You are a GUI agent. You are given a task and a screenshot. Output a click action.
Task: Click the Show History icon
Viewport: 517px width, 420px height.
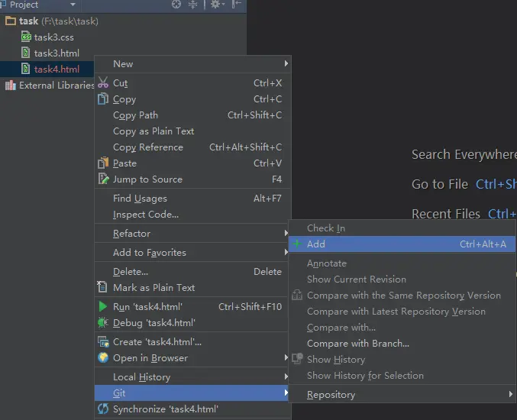tap(297, 358)
